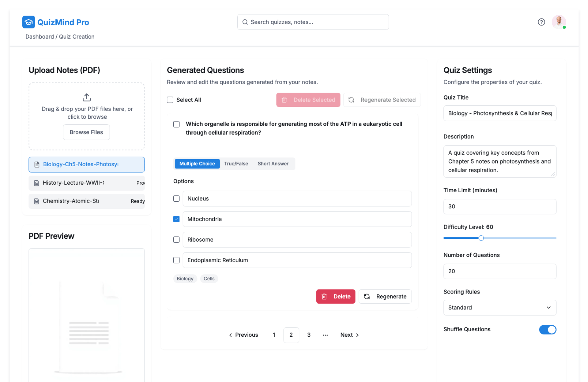Click the trash icon on Delete button
Viewport: 588px width, 382px height.
tap(324, 296)
